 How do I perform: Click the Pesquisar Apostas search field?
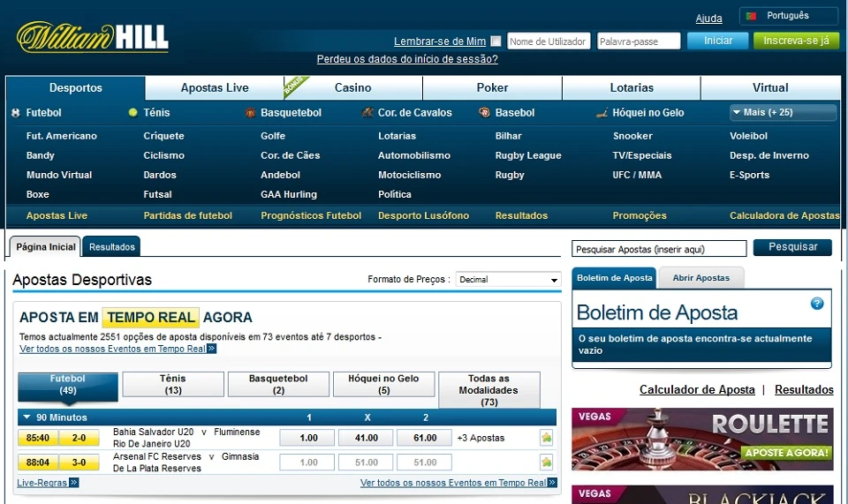coord(659,249)
